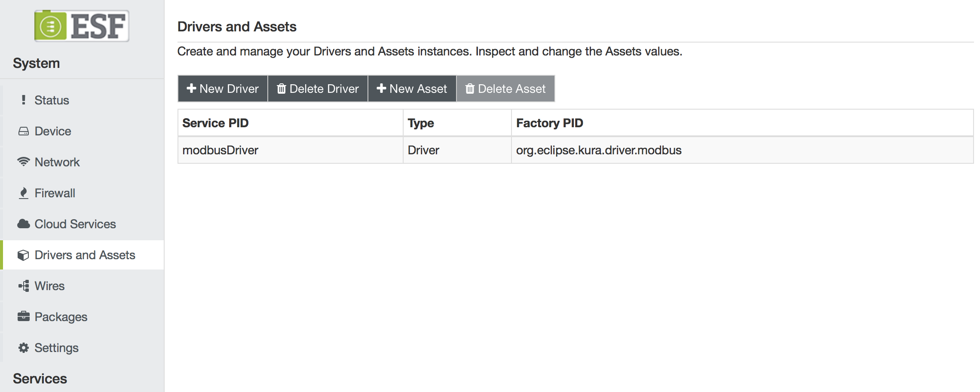This screenshot has width=980, height=392.
Task: Create a New Driver
Action: [223, 89]
